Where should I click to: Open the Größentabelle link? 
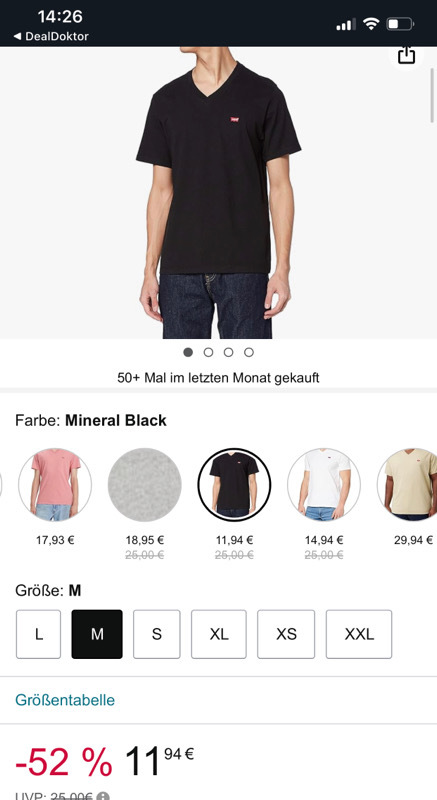click(x=65, y=699)
